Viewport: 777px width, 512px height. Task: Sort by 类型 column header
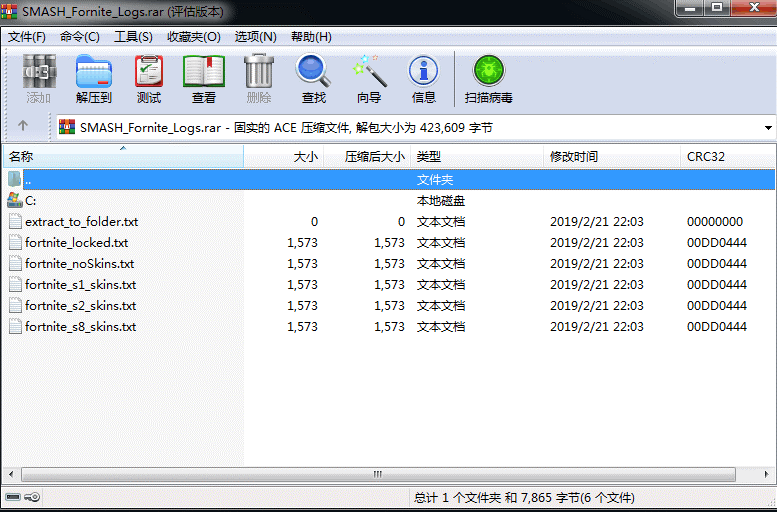(x=477, y=157)
